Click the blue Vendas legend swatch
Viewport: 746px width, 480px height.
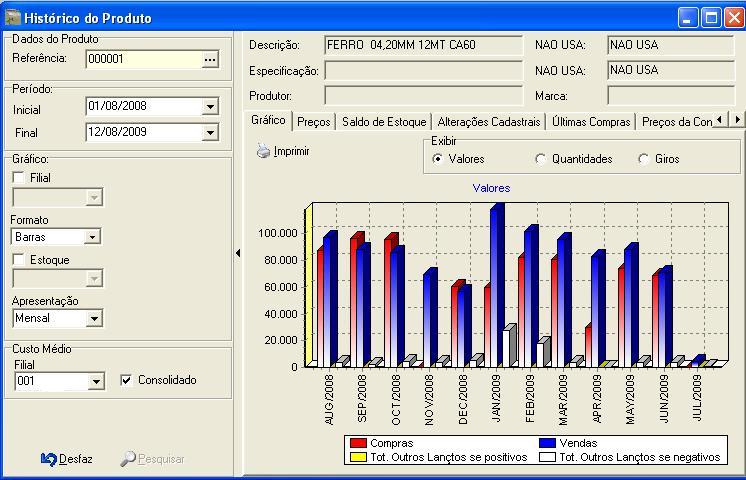(548, 443)
